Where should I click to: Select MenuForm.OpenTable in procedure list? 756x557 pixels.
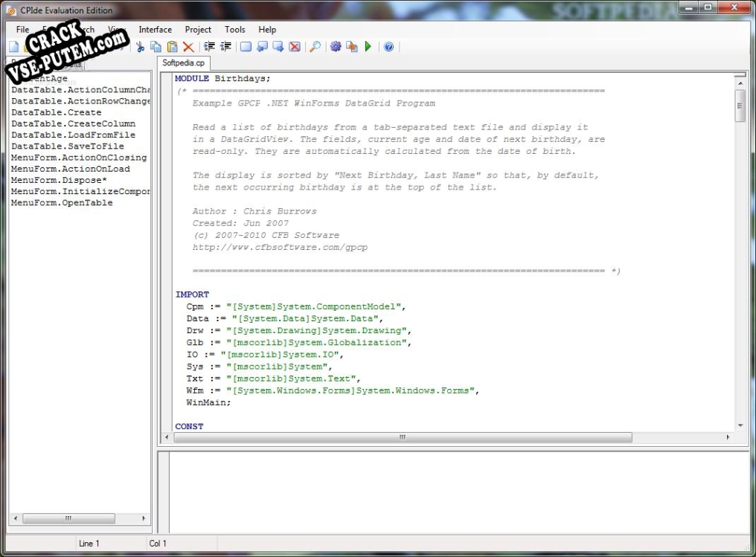click(62, 203)
